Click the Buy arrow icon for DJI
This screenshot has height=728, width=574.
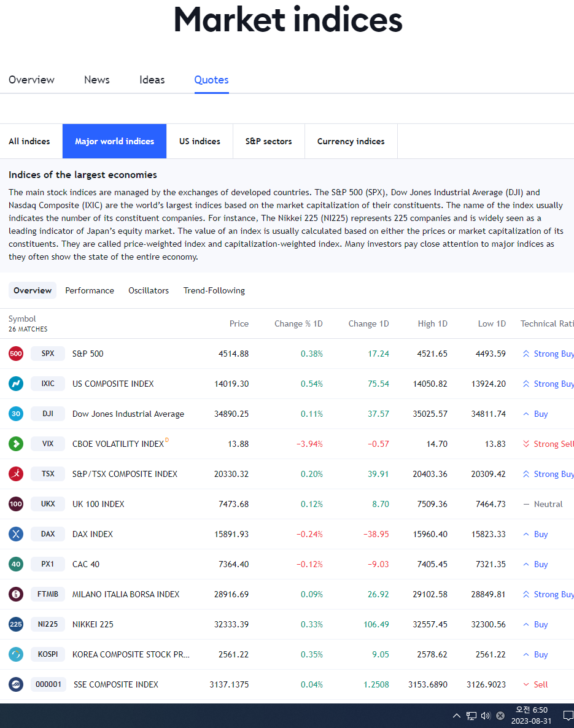(526, 414)
